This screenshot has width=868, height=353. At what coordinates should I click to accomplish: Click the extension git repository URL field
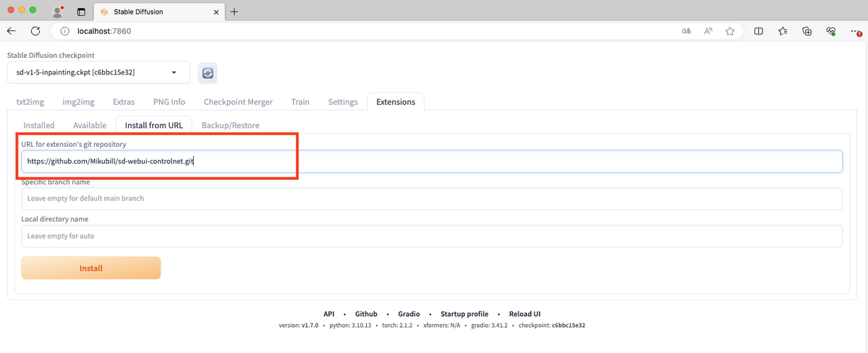[432, 161]
